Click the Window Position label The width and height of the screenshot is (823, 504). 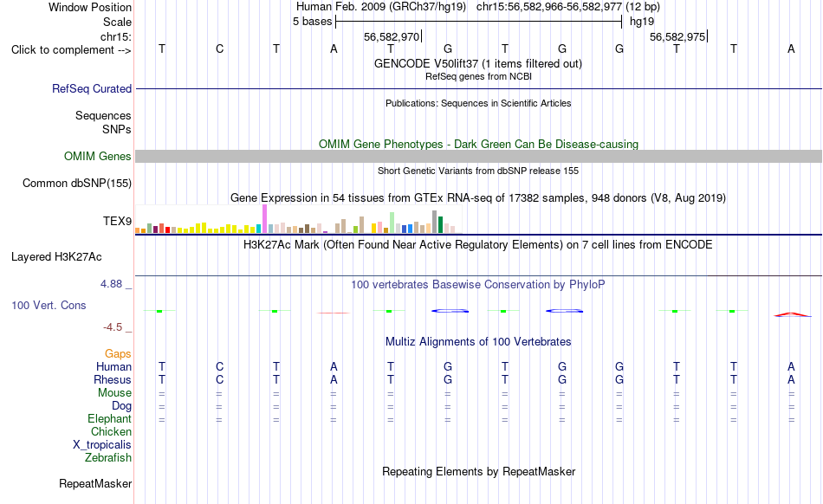(x=90, y=7)
